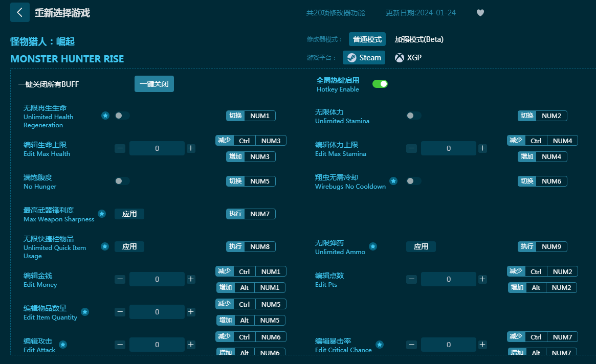Decrease Edit Max Health with minus
596x364 pixels.
(x=120, y=148)
